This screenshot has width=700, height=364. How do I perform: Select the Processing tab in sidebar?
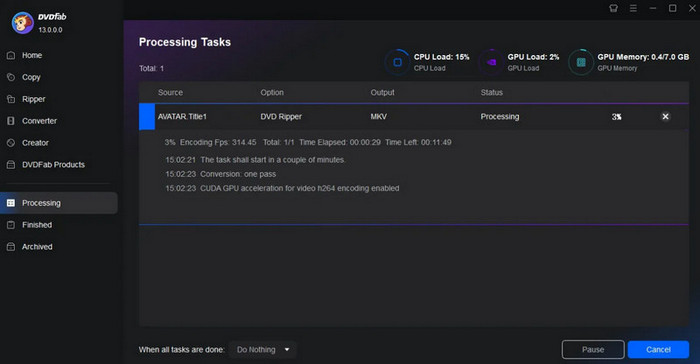pos(59,203)
